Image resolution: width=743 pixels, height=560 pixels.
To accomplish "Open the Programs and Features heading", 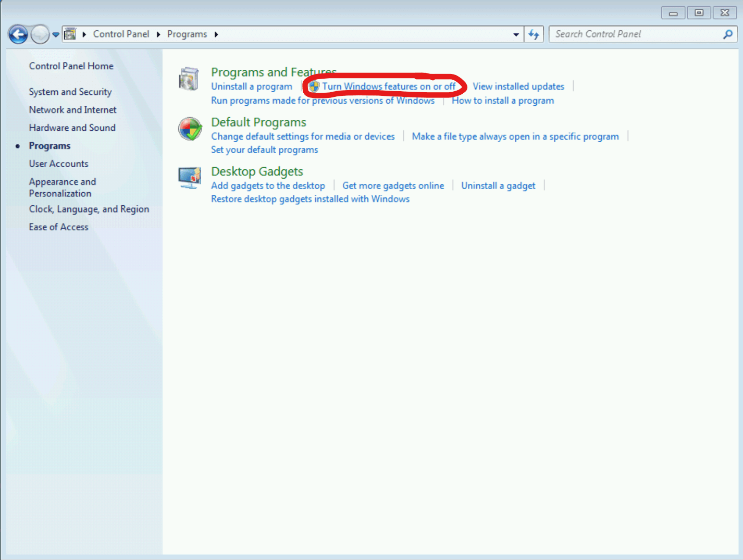I will 274,72.
